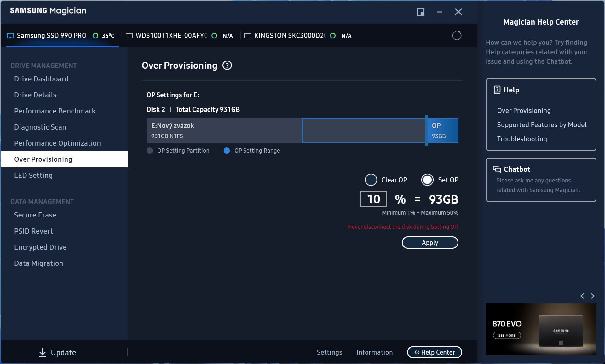
Task: Click the refresh drives icon
Action: tap(457, 35)
